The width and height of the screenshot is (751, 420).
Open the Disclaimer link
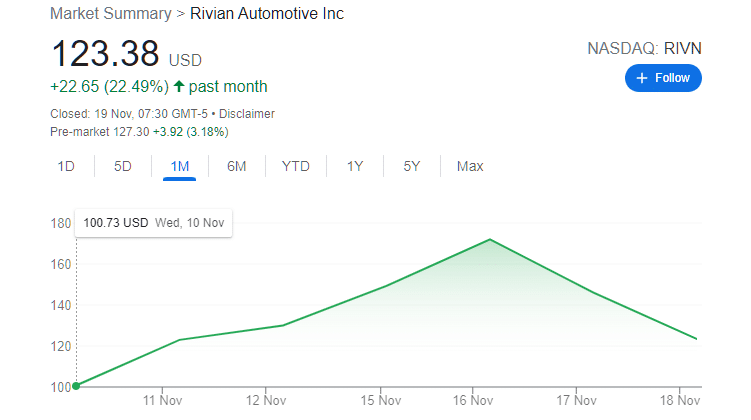(x=247, y=114)
